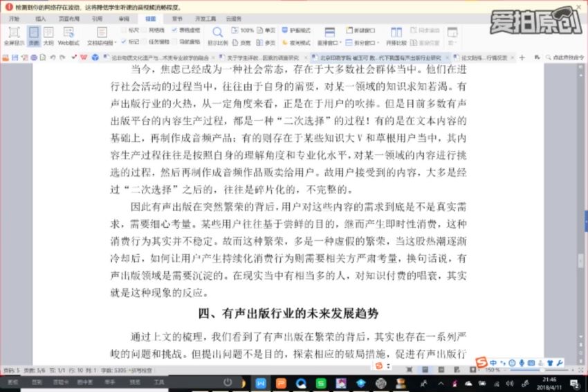Toggle the ruler checkbox
This screenshot has height=392, width=588.
coord(124,30)
